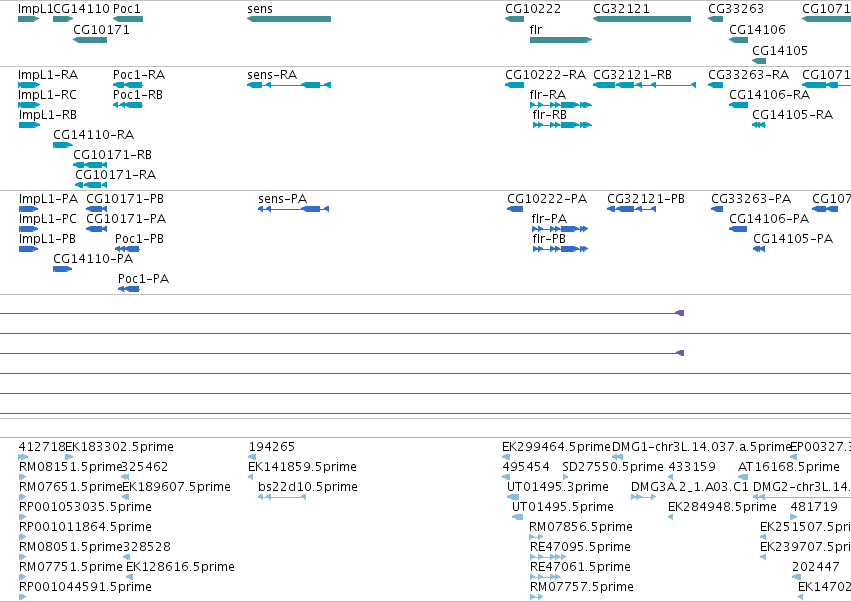Click the CG32121 gene label
The height and width of the screenshot is (602, 851).
point(621,9)
